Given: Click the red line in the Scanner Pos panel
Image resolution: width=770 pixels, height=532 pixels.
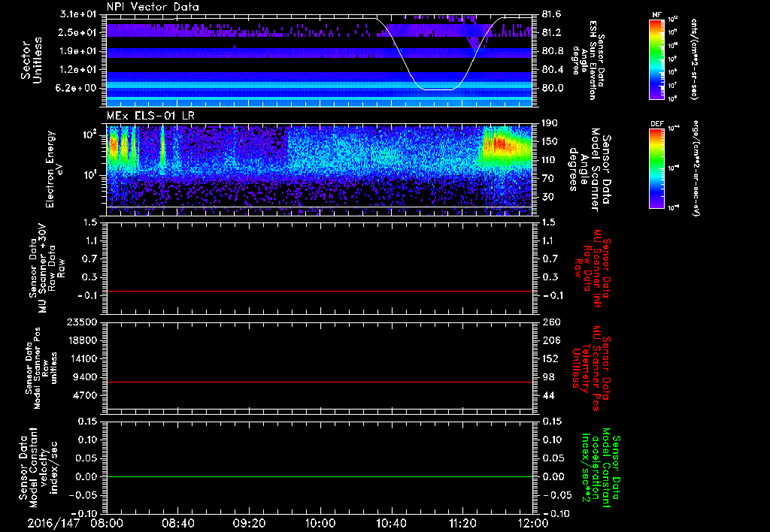Looking at the screenshot, I should [x=319, y=382].
